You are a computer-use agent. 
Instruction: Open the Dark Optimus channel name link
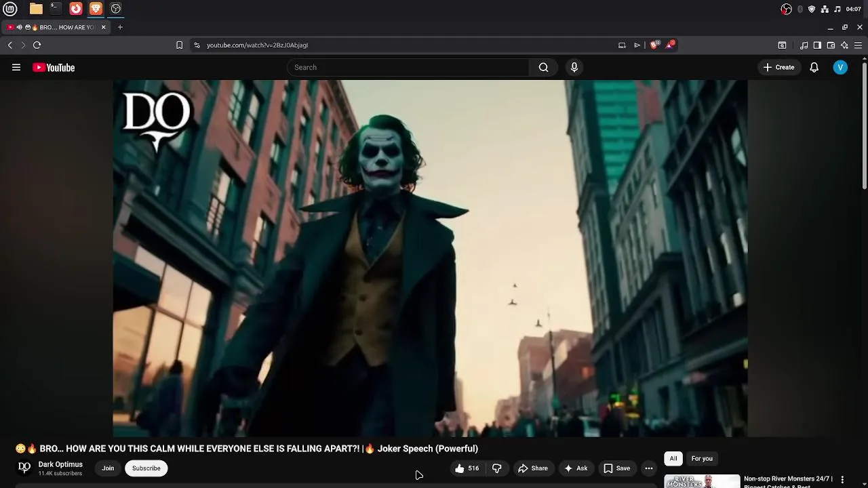[60, 464]
